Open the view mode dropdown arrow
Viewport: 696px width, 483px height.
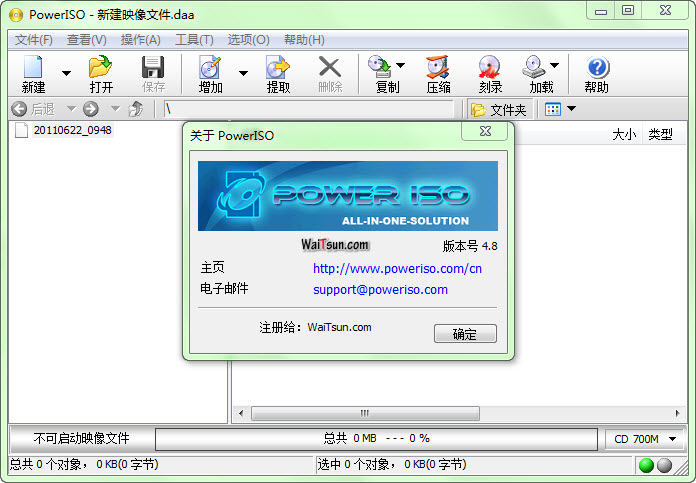(x=571, y=109)
